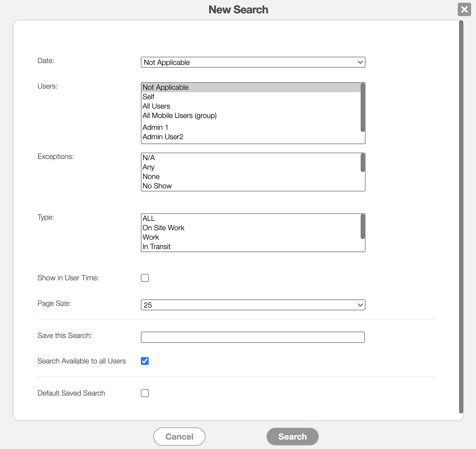The image size is (476, 449).
Task: Choose All Users in the Users list
Action: click(x=156, y=106)
